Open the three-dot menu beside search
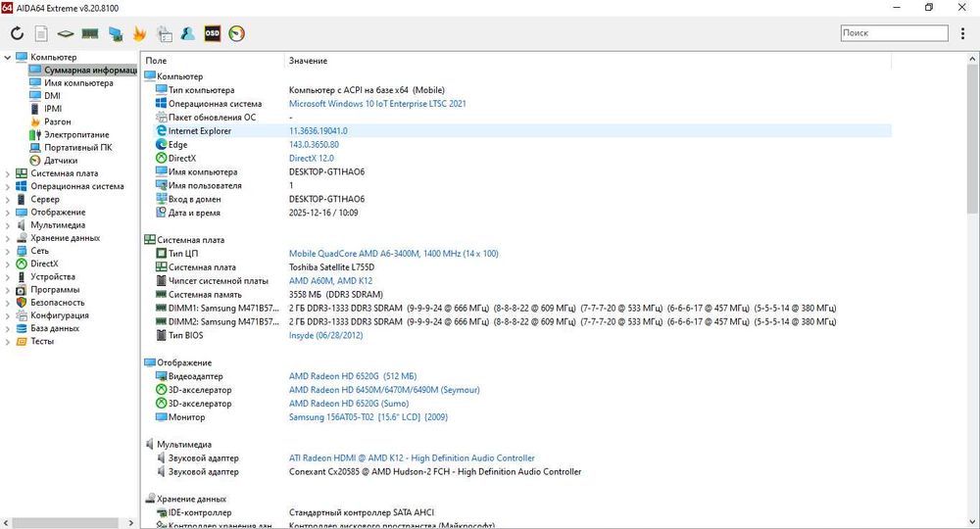This screenshot has height=529, width=980. [962, 33]
